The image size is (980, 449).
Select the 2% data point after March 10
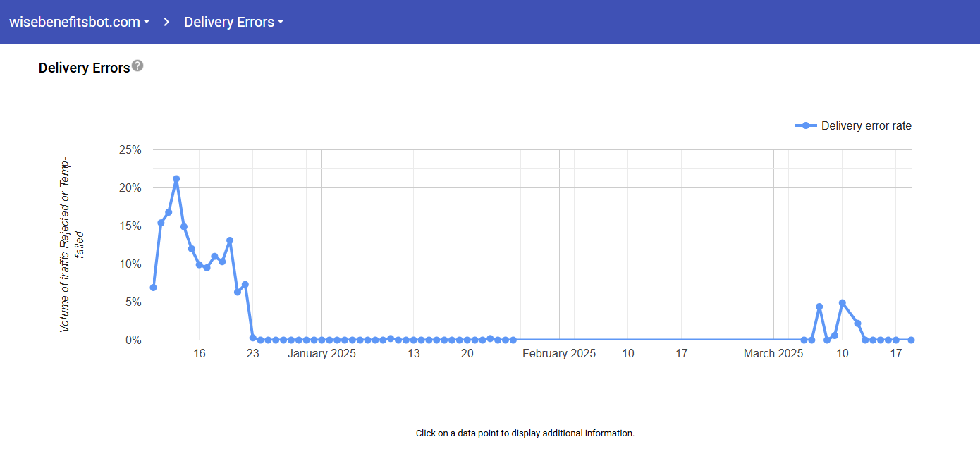click(x=857, y=324)
